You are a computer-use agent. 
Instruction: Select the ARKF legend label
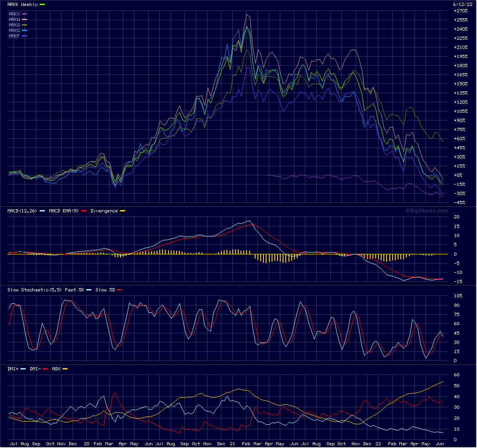[x=14, y=36]
